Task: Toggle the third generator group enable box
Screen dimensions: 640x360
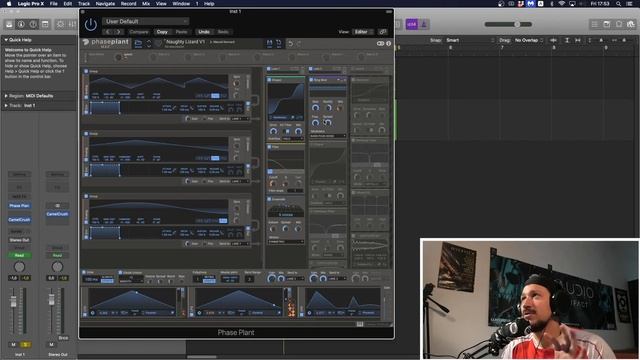Action: coord(86,196)
